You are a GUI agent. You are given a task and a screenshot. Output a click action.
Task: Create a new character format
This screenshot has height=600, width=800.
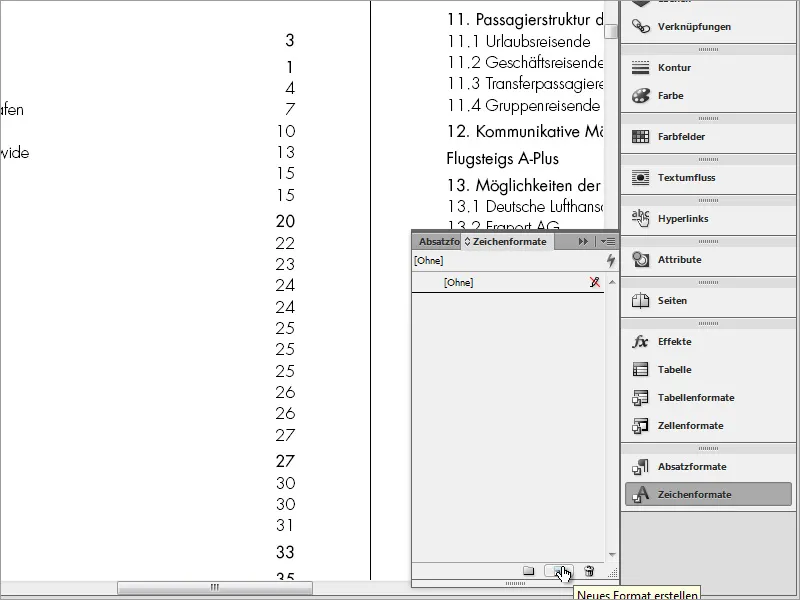click(559, 570)
